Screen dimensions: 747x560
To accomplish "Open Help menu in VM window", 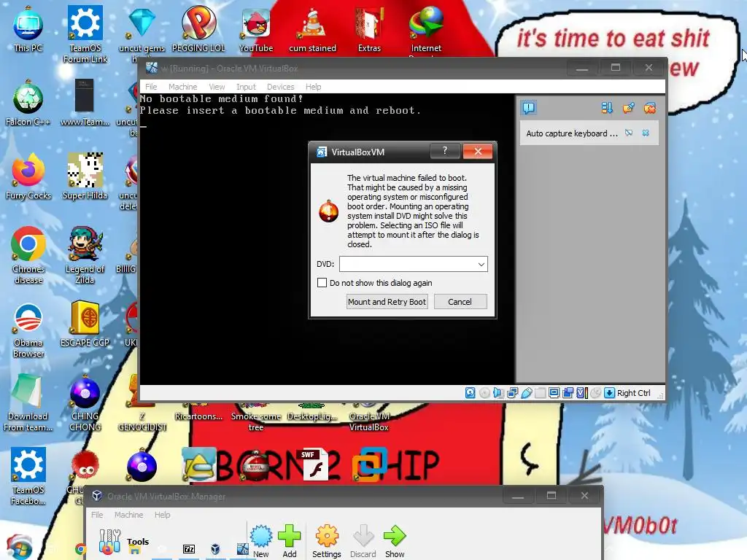I will pos(314,87).
